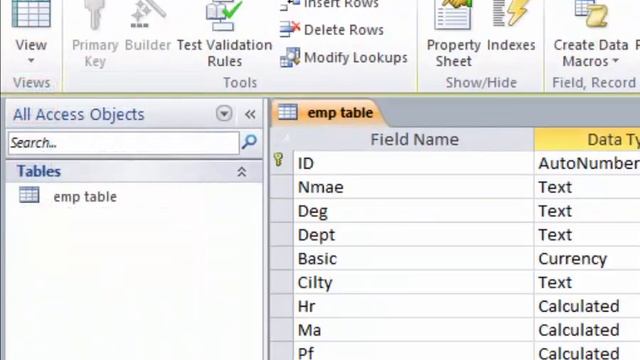Select the ID field name cell
Viewport: 640px width, 360px height.
point(414,163)
